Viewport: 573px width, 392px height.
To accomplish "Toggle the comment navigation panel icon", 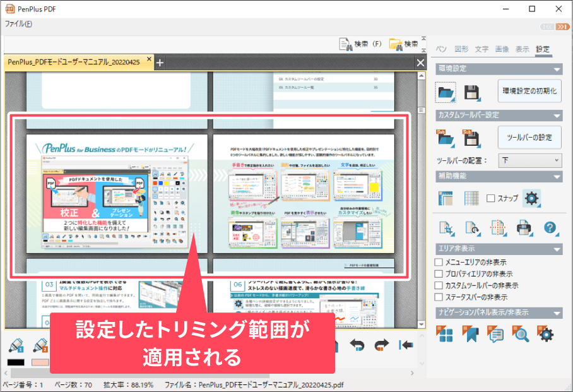I will [x=495, y=333].
